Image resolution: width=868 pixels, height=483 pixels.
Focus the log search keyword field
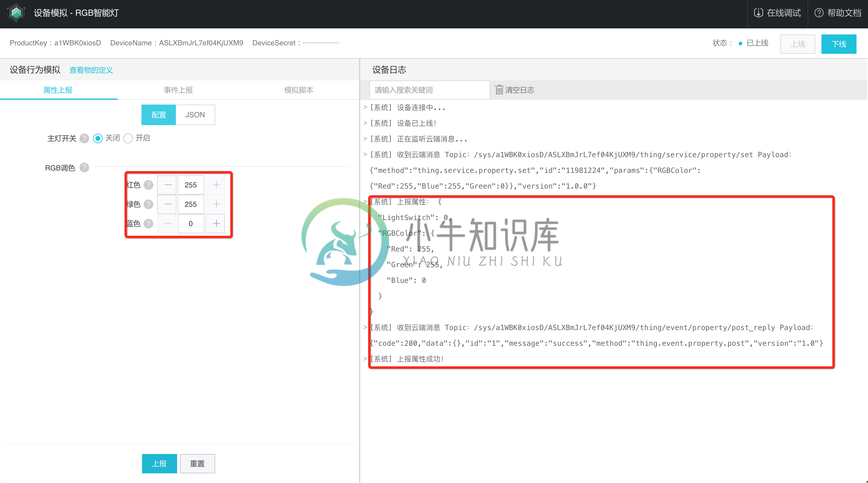click(430, 90)
